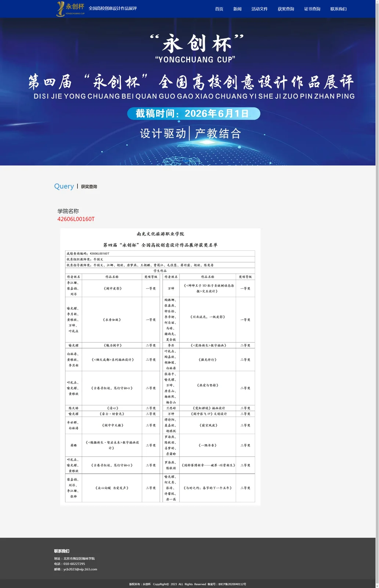Open the award list image for 南充文化旅游职业学院
Screen dimensions: 379x588
(x=160, y=367)
